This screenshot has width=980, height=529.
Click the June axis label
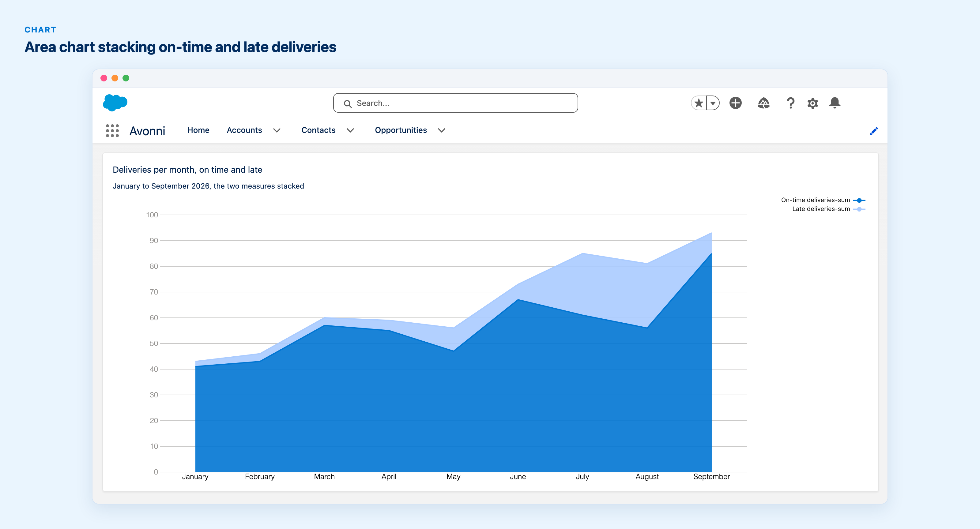pos(518,477)
